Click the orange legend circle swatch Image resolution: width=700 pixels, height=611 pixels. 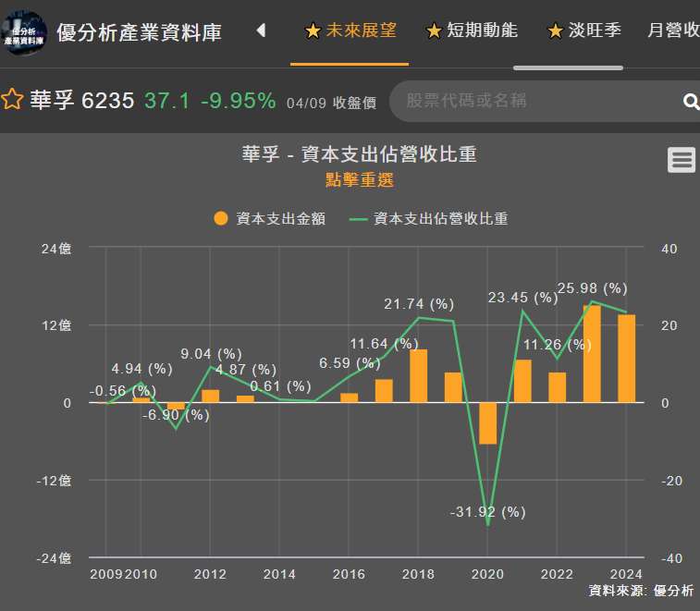coord(220,219)
